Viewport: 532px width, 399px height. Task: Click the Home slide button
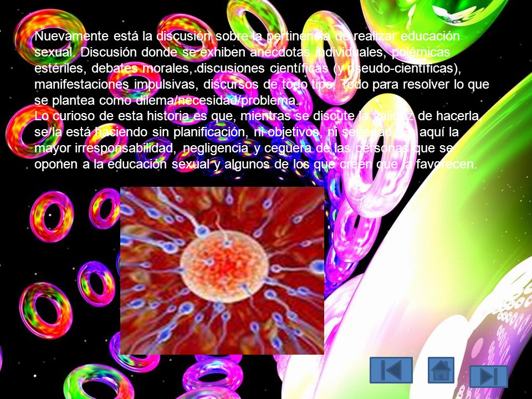click(x=441, y=370)
